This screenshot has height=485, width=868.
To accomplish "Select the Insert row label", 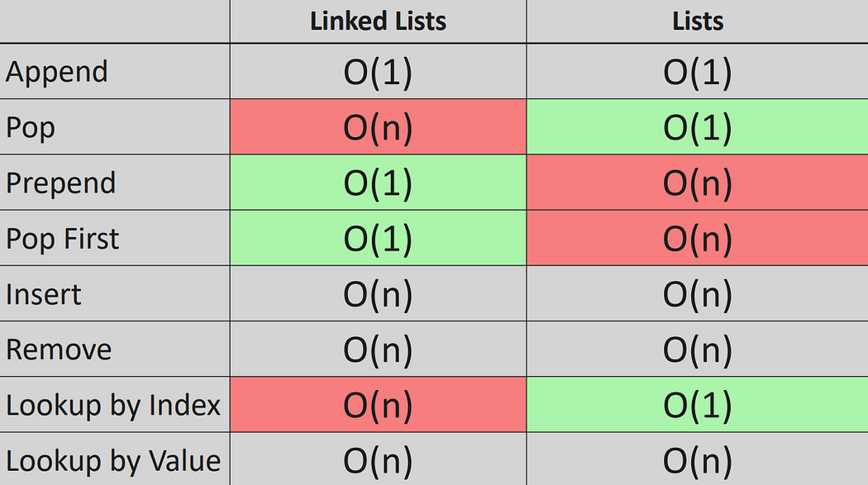I will pyautogui.click(x=44, y=294).
